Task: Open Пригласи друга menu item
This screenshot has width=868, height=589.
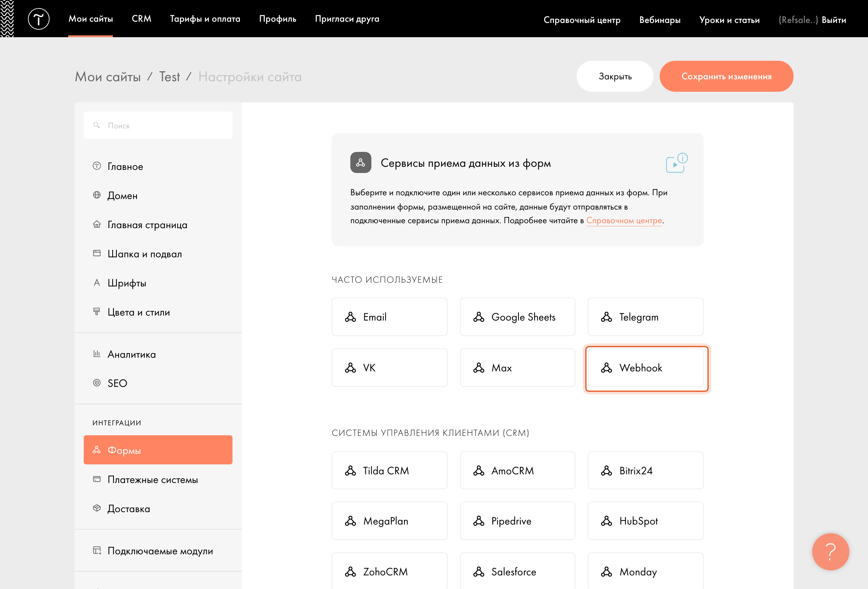Action: pos(347,19)
